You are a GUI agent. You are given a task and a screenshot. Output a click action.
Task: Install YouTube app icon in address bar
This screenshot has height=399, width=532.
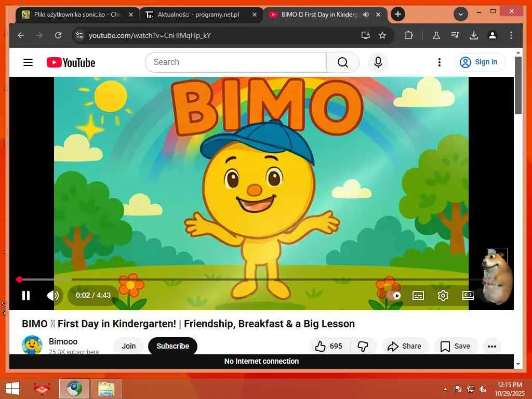point(365,35)
